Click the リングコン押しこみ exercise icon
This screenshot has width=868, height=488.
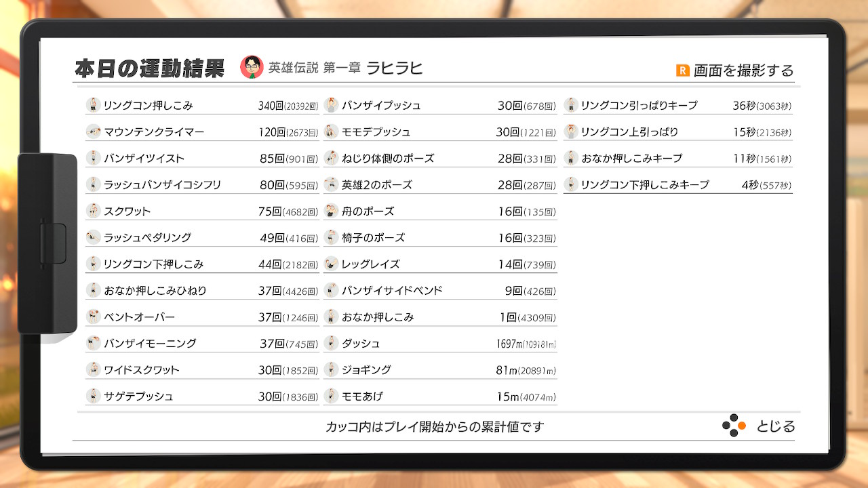[94, 105]
